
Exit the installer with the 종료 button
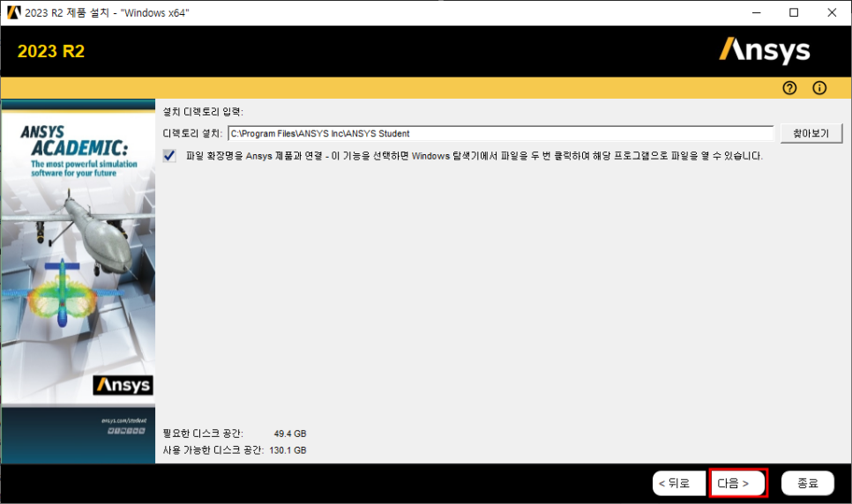[807, 484]
